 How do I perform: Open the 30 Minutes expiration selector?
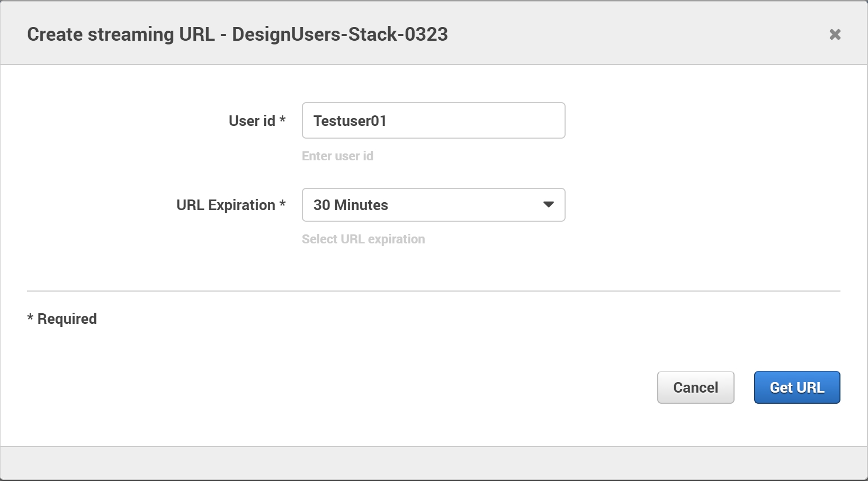[x=433, y=205]
